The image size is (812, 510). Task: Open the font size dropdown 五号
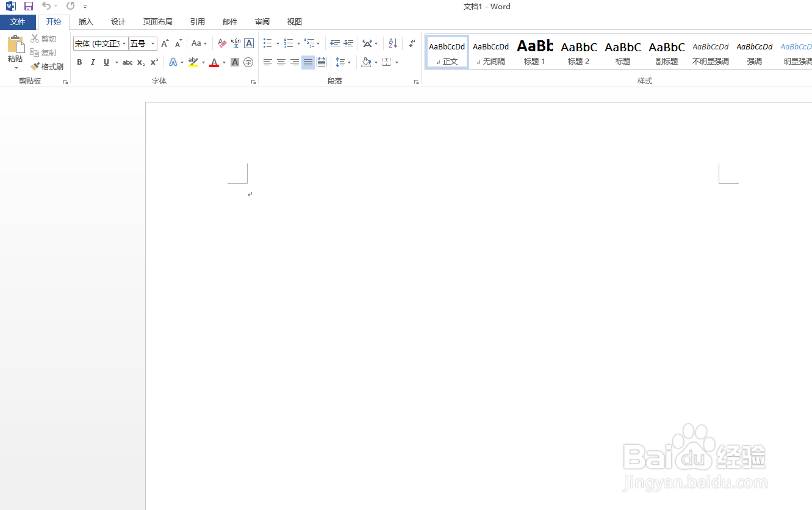pos(153,44)
